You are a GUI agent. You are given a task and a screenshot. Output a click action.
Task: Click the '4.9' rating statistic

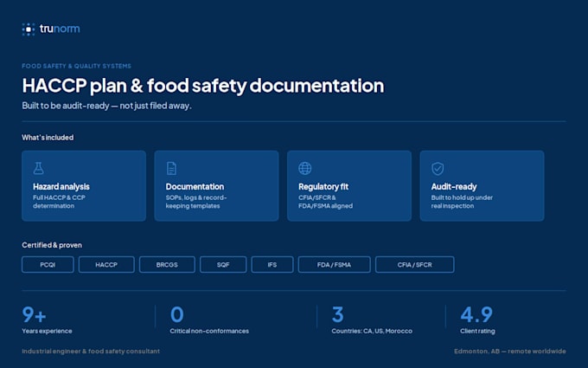click(x=476, y=314)
